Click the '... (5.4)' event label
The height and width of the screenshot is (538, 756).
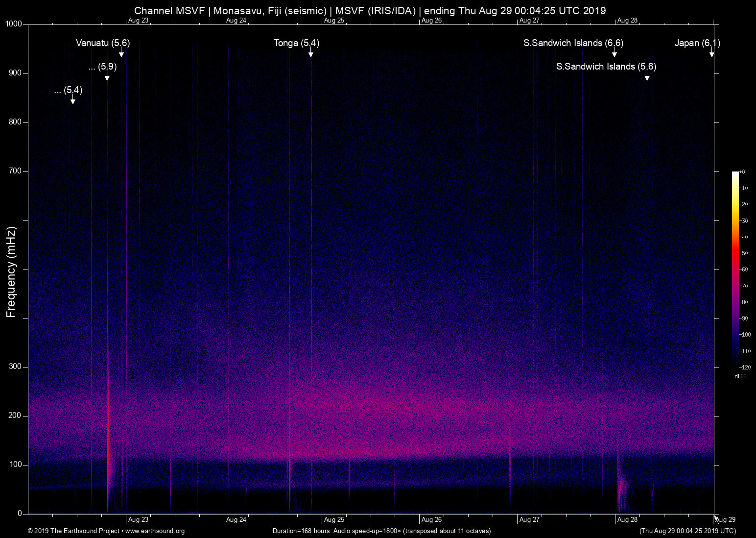[68, 90]
